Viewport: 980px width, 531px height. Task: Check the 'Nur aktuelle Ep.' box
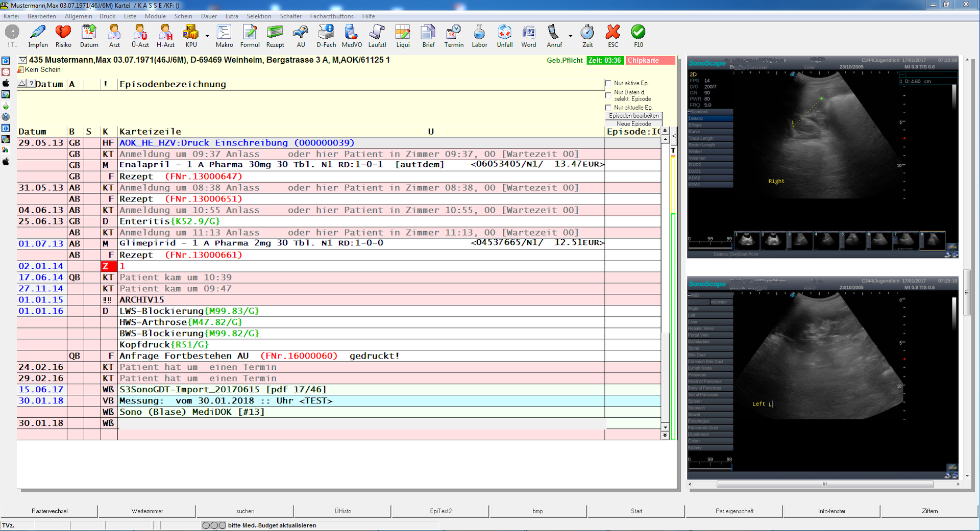pos(608,108)
